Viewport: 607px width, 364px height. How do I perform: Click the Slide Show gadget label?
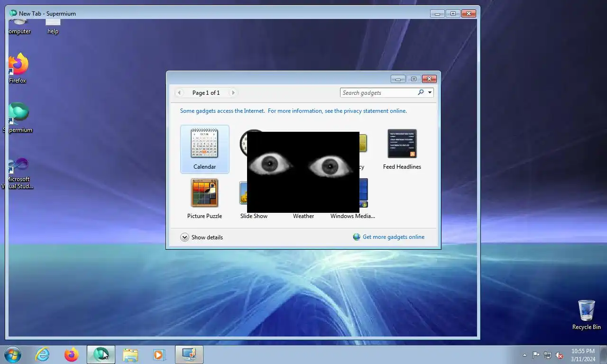coord(254,216)
